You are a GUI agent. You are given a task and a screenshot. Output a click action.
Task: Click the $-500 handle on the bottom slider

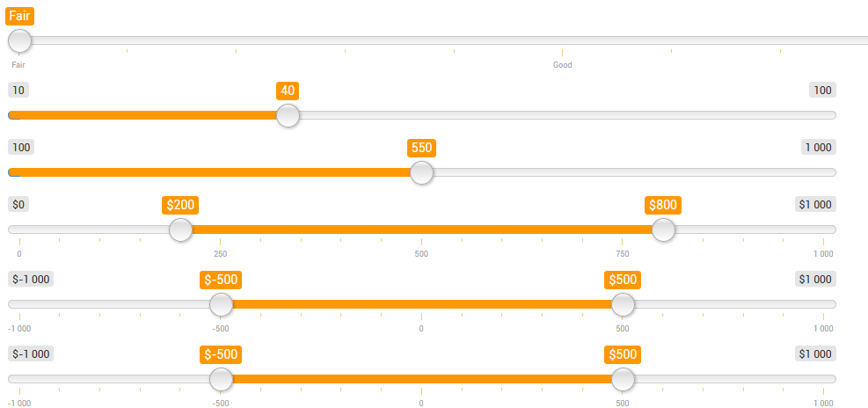click(x=221, y=379)
